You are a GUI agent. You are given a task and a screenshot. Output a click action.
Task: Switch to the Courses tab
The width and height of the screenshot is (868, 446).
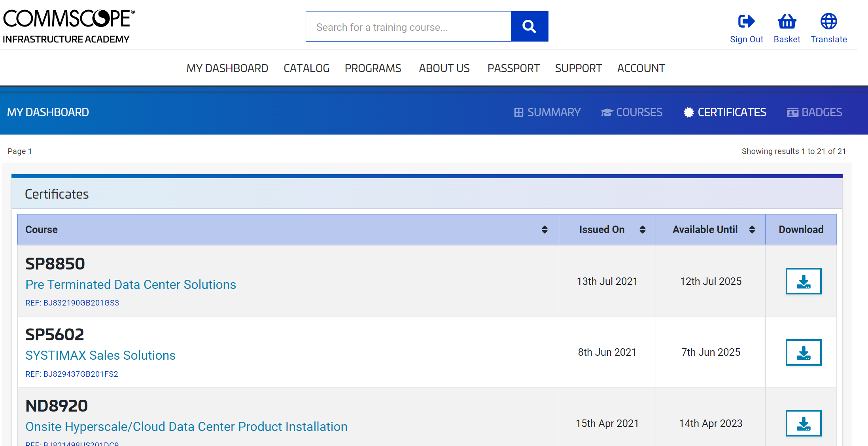tap(632, 112)
